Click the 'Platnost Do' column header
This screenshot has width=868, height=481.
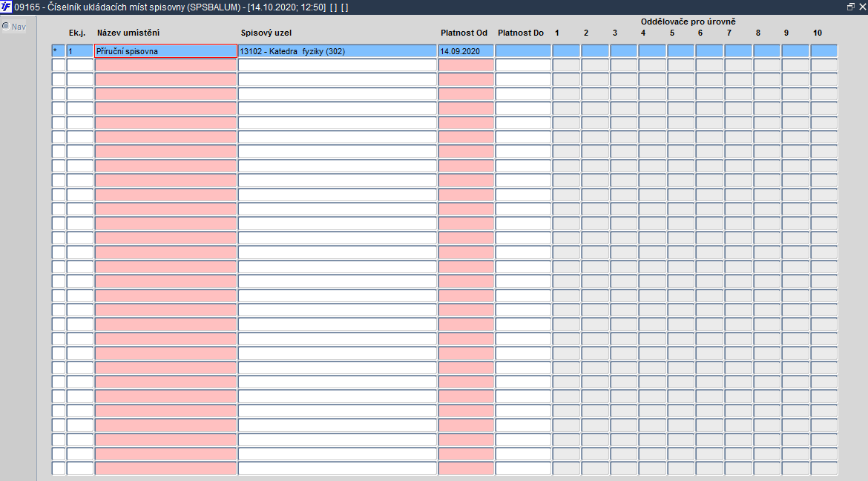point(520,33)
